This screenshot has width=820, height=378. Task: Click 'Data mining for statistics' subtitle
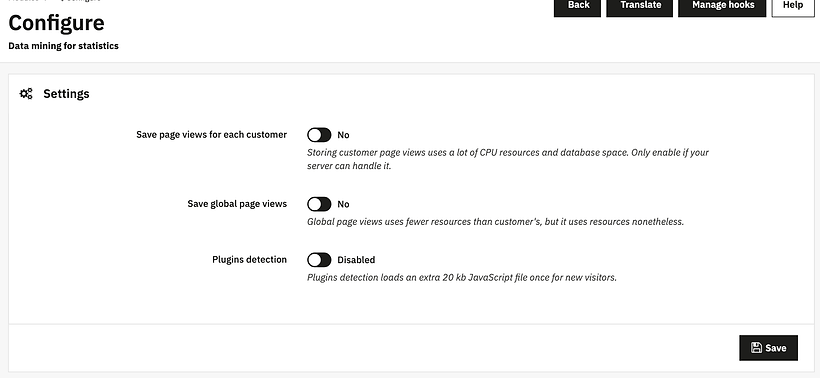click(63, 46)
